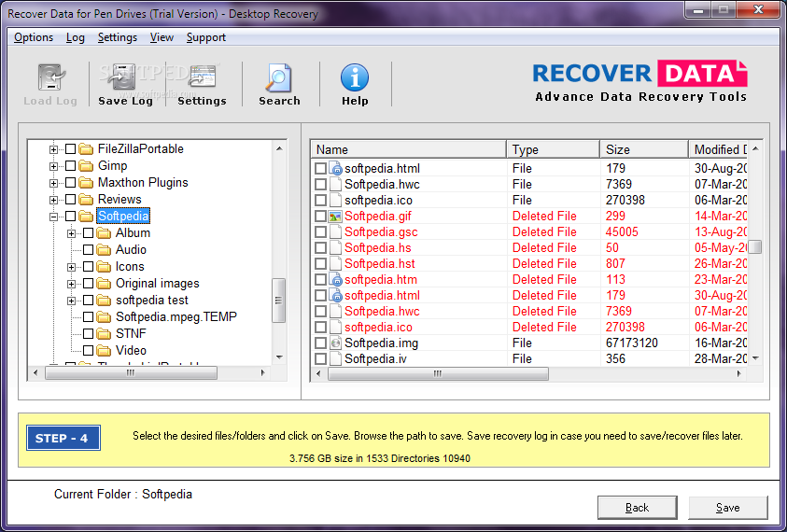
Task: Sort by the Name column header
Action: (409, 149)
